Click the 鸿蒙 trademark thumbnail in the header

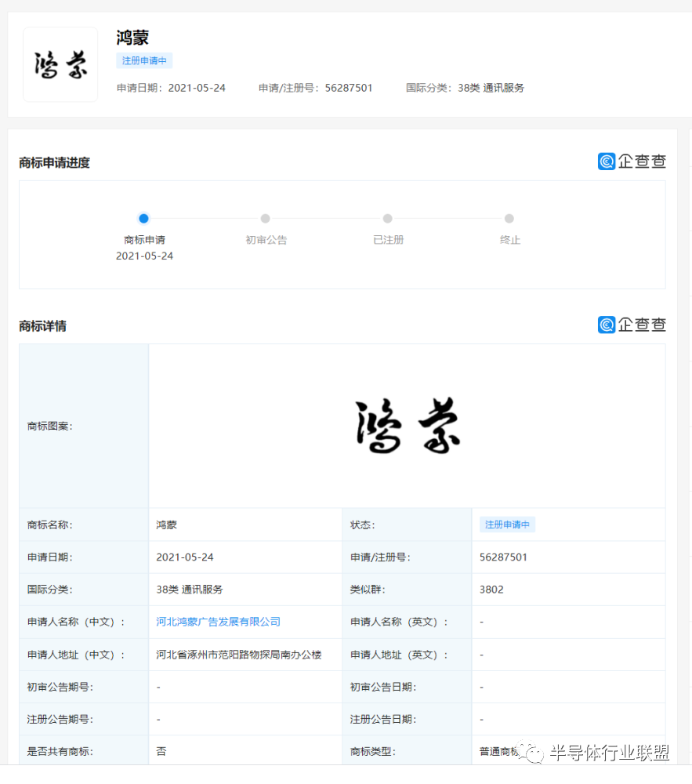pos(60,64)
